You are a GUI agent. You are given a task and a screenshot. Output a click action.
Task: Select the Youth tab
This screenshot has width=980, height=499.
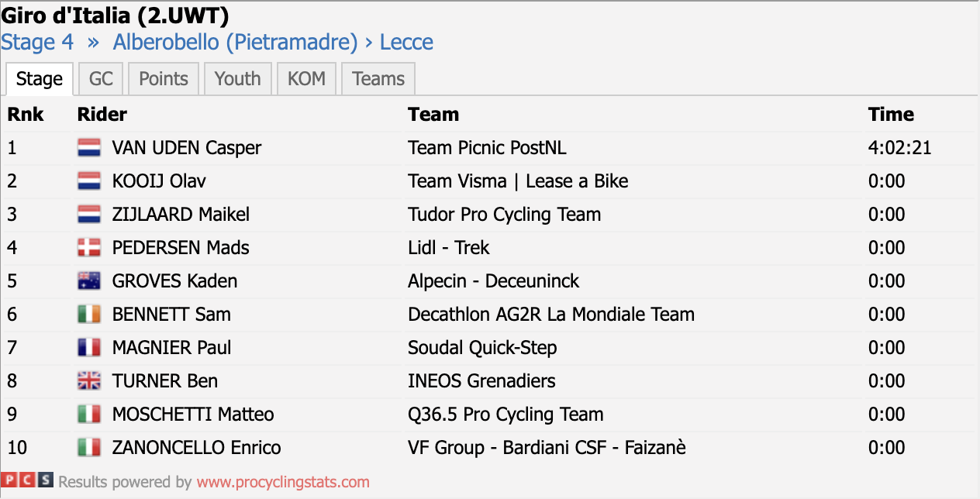click(x=238, y=79)
